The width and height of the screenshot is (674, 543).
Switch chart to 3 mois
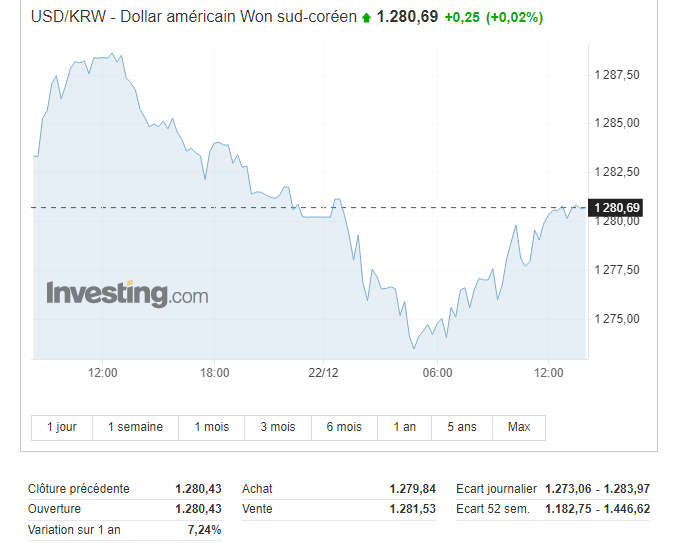pyautogui.click(x=278, y=427)
